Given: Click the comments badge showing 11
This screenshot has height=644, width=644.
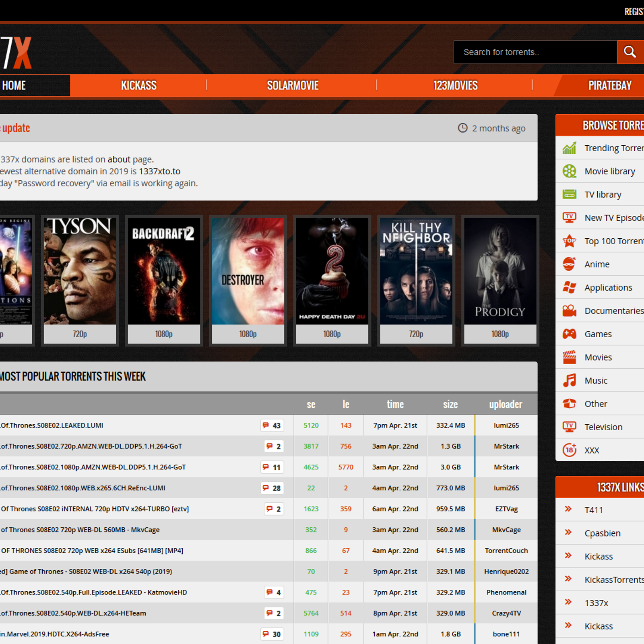Looking at the screenshot, I should click(272, 467).
